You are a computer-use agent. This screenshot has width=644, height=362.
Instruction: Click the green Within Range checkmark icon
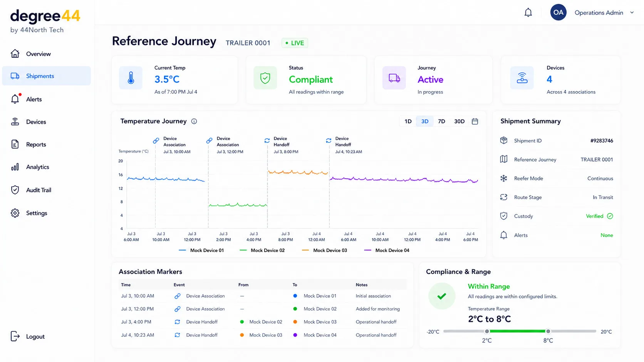[442, 296]
